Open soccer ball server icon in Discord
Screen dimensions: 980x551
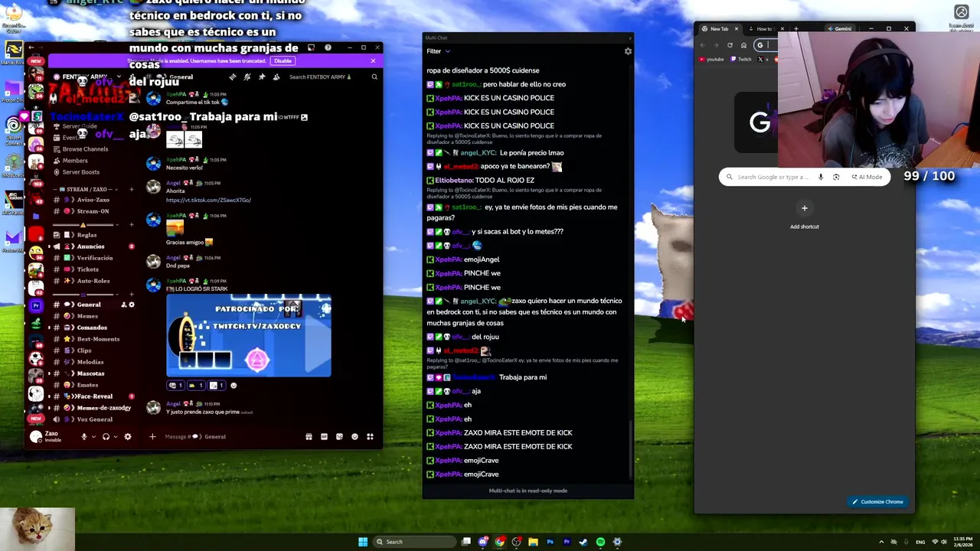tap(36, 357)
